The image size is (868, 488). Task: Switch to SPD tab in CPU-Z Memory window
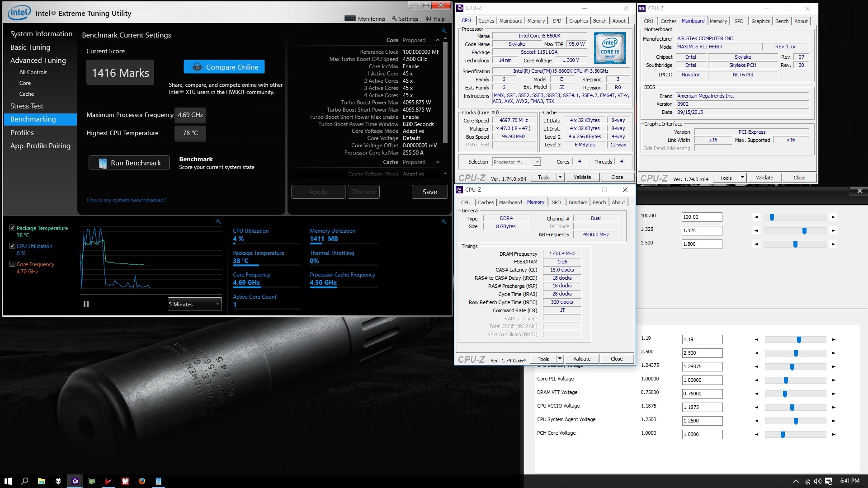point(556,202)
